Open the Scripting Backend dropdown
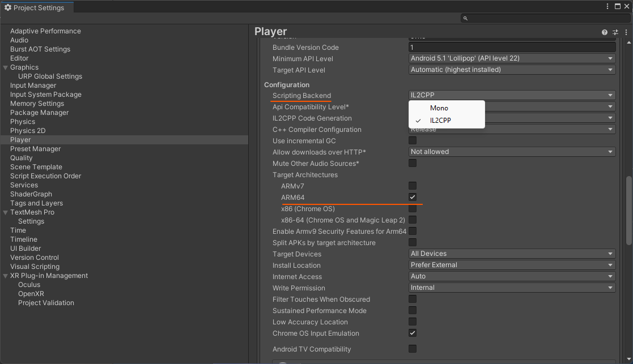The width and height of the screenshot is (633, 364). coord(512,95)
